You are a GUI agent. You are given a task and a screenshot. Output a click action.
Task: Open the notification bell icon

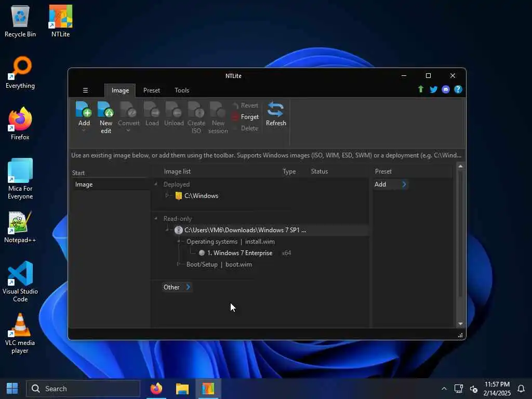click(x=521, y=389)
